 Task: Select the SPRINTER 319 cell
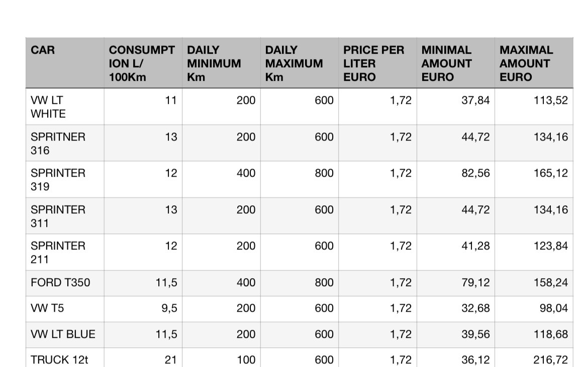pyautogui.click(x=65, y=179)
